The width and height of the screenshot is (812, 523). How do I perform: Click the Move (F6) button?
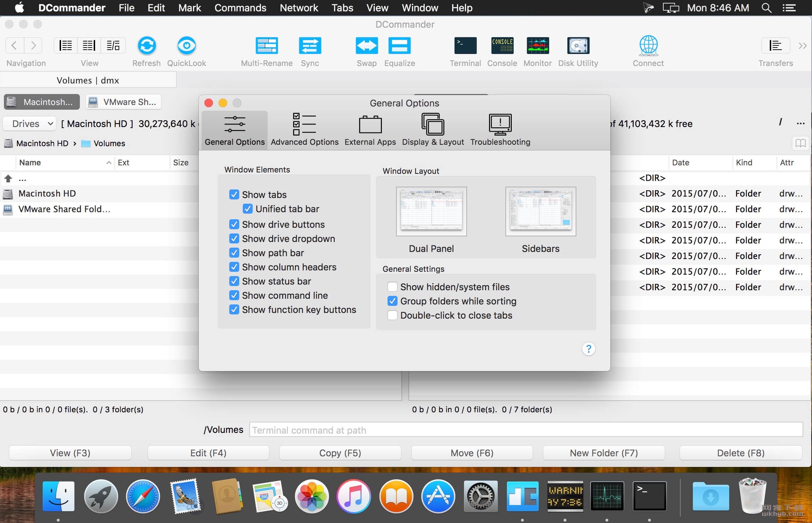click(x=472, y=453)
